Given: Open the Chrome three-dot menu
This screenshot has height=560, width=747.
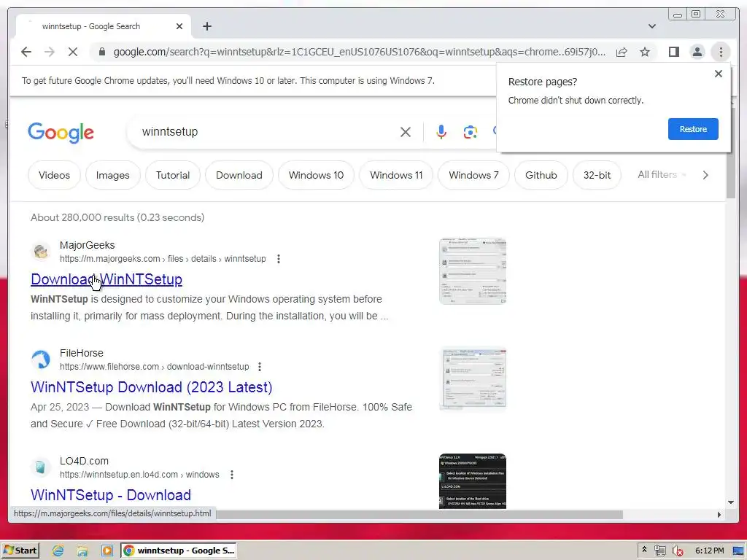Looking at the screenshot, I should (721, 52).
